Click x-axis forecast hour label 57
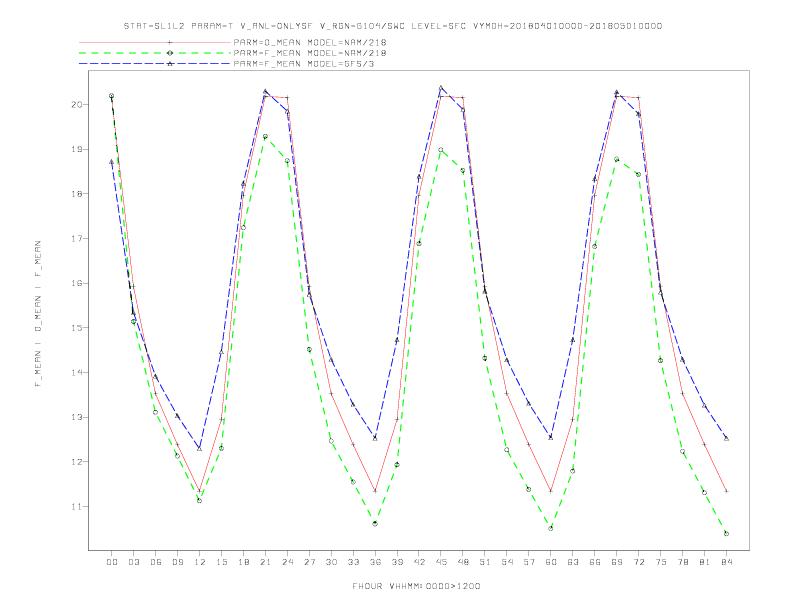Image resolution: width=792 pixels, height=612 pixels. coord(529,562)
